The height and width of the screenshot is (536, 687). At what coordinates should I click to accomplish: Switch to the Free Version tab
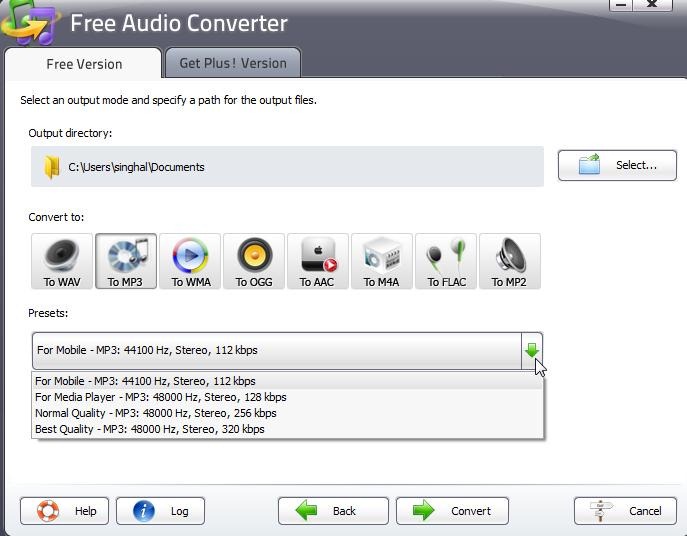tap(84, 64)
